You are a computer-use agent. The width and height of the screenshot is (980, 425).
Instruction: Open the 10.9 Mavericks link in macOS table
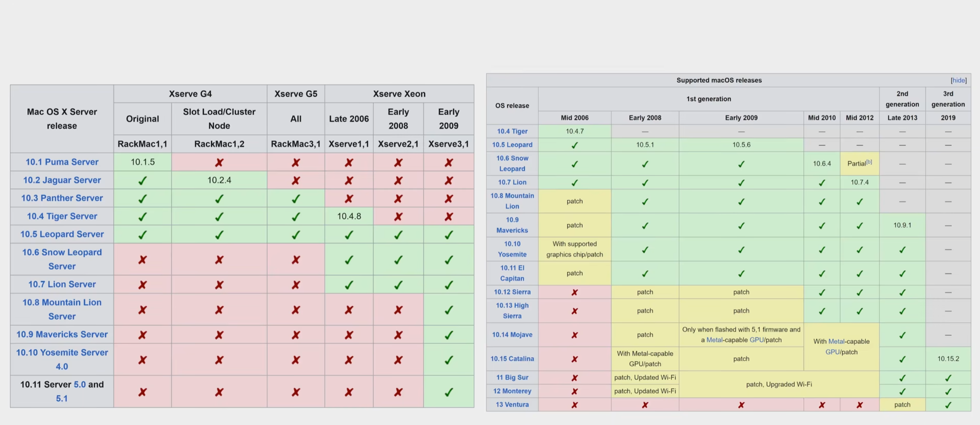tap(512, 225)
